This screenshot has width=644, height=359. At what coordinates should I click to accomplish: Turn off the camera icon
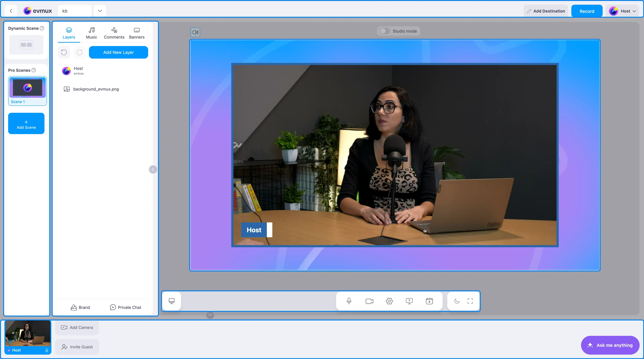pyautogui.click(x=369, y=301)
